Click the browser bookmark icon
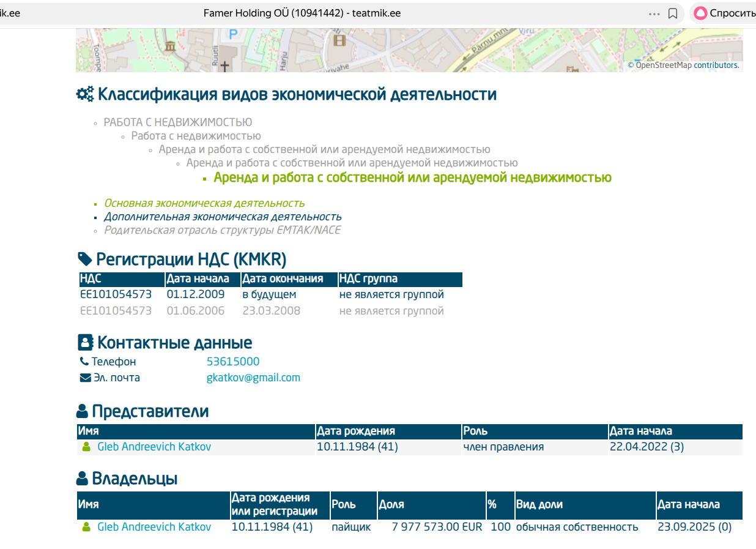The height and width of the screenshot is (549, 756). pos(672,13)
